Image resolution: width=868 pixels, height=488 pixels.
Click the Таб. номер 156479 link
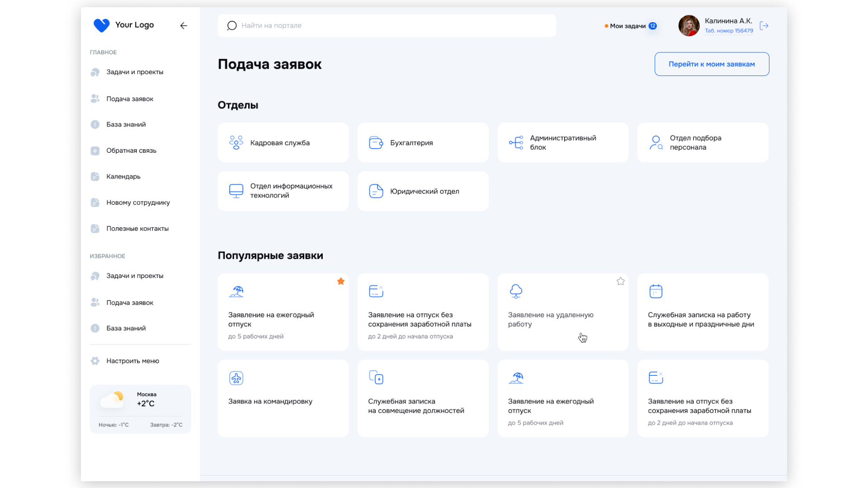(729, 31)
